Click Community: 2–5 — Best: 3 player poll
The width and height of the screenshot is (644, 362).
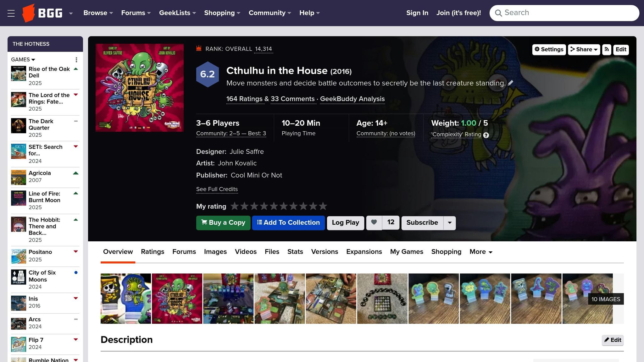pos(231,133)
